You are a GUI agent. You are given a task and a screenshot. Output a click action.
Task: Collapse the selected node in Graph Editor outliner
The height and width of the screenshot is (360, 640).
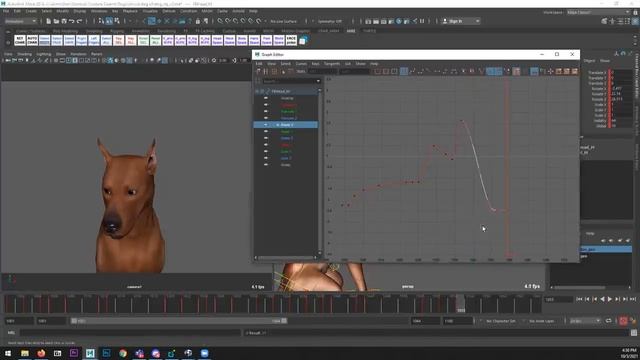[x=257, y=91]
